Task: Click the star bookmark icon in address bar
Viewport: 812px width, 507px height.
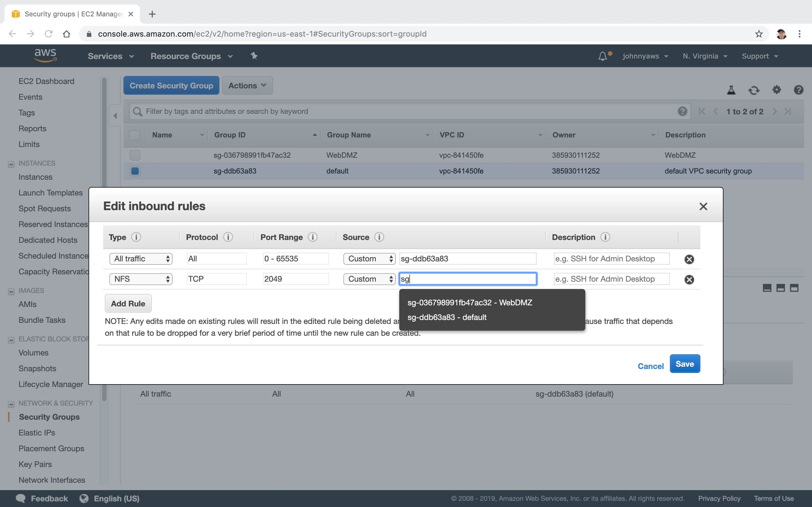Action: pos(759,34)
